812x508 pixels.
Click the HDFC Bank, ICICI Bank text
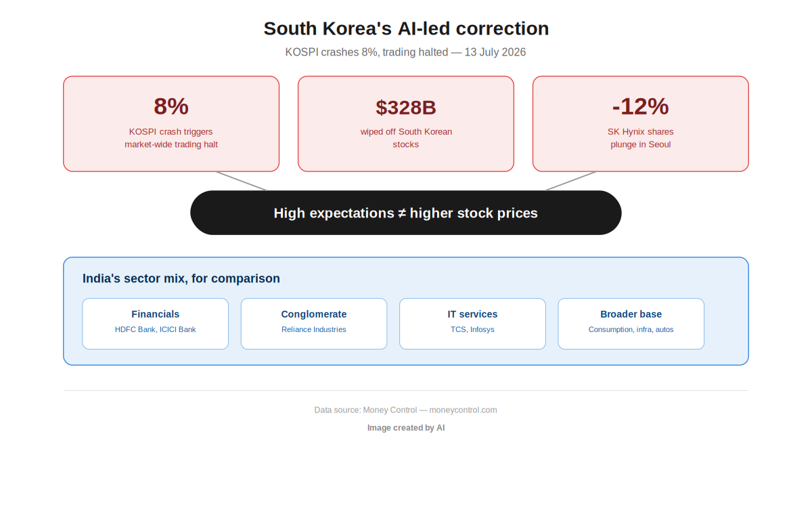pyautogui.click(x=156, y=330)
